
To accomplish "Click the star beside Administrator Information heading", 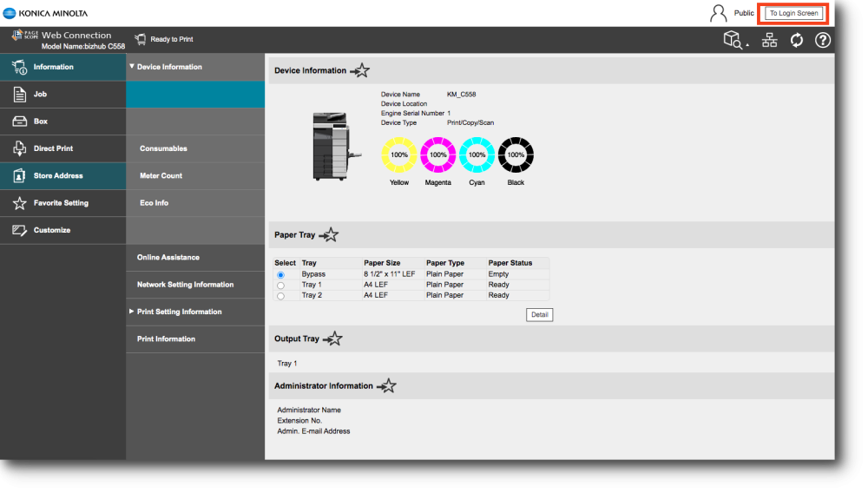I will [386, 385].
